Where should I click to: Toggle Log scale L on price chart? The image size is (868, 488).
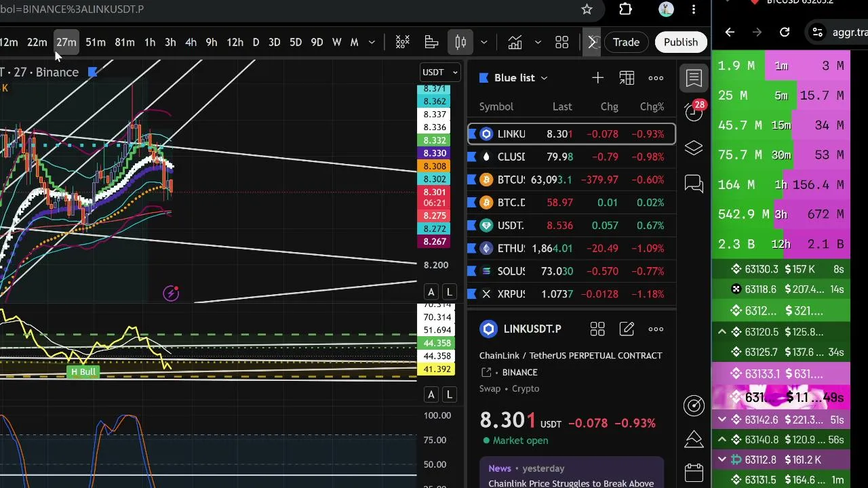point(449,292)
